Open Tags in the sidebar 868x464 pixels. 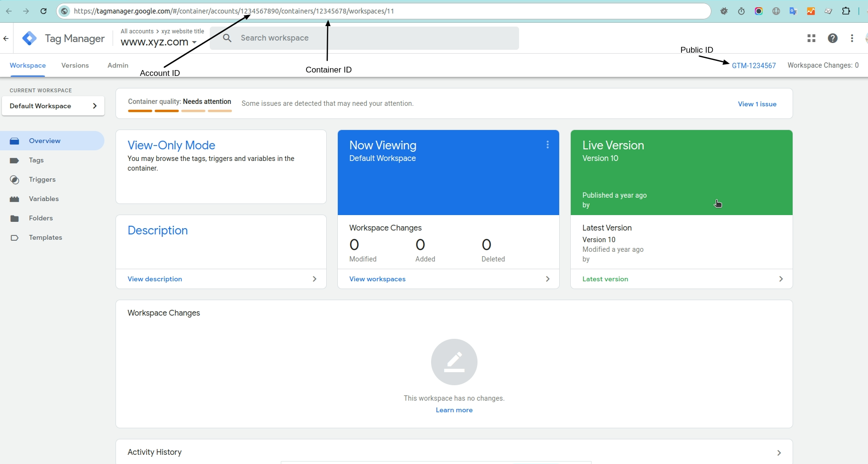[36, 160]
